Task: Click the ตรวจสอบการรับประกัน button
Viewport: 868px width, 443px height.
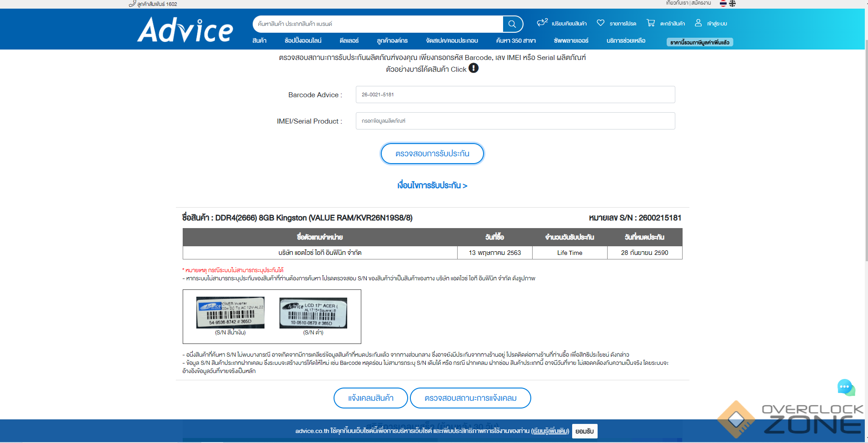Action: click(x=432, y=154)
